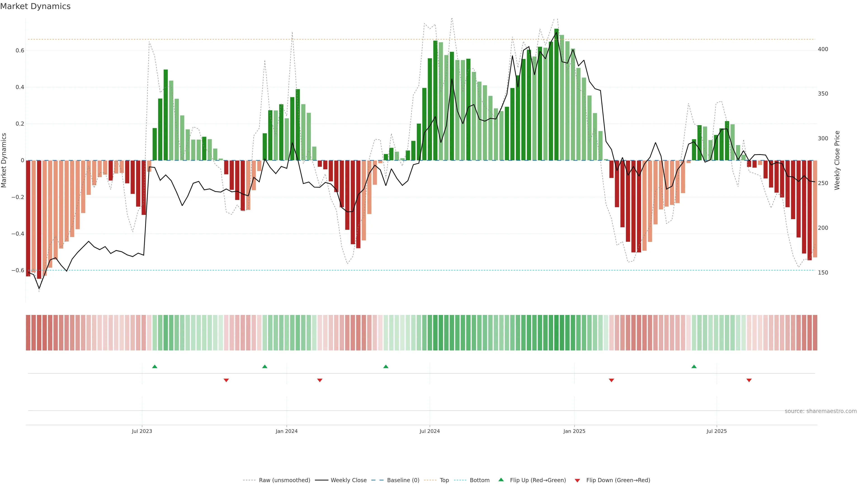Toggle the Baseline (0) legend entry
Image resolution: width=868 pixels, height=488 pixels.
[x=403, y=480]
